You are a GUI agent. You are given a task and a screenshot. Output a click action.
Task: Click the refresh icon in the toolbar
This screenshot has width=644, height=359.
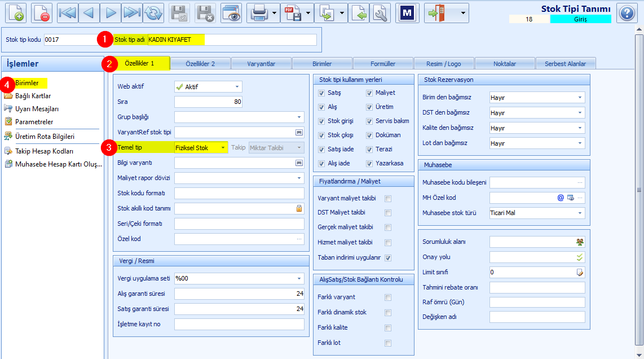[153, 13]
